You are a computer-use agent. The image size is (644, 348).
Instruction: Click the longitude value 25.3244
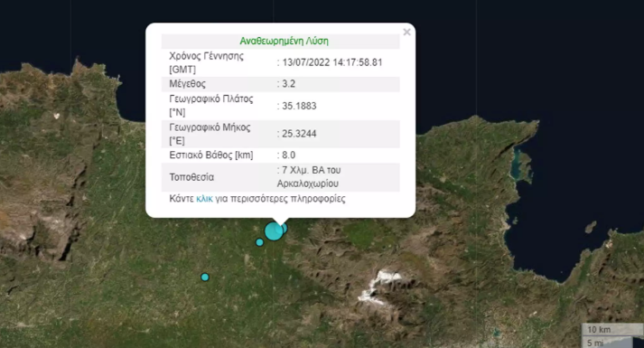(299, 134)
